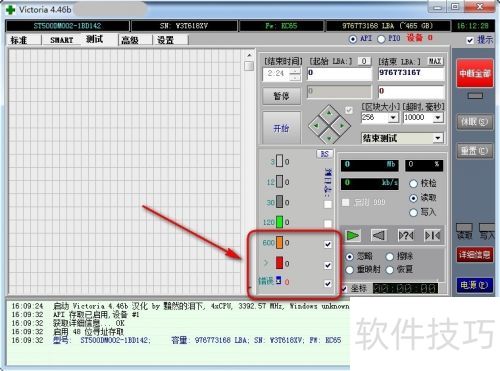Select the PIO access mode radio
Viewport: 500px width, 371px height.
click(x=381, y=39)
